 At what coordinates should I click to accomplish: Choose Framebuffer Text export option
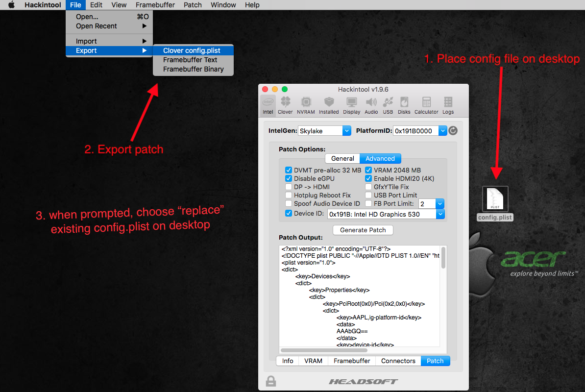pyautogui.click(x=193, y=60)
